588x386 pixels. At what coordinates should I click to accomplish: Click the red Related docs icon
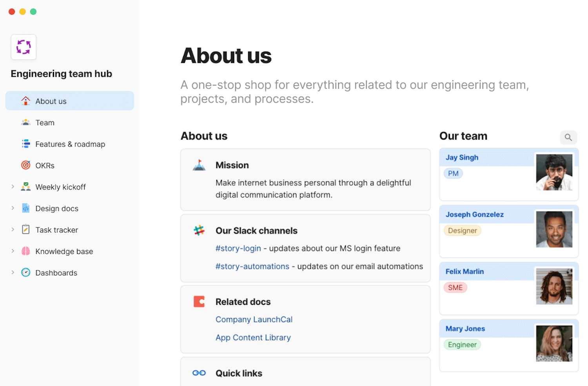(199, 302)
